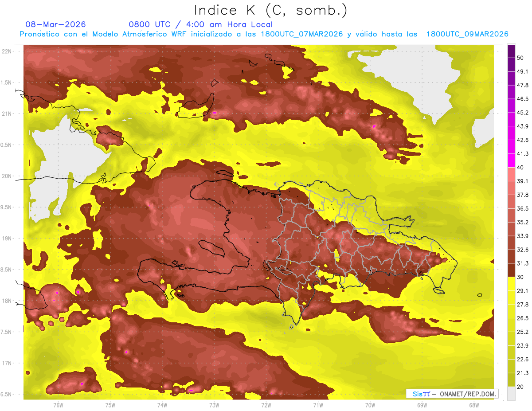Screen dimensions: 532x411
Task: Click the '36.5' colorbar label
Action: click(x=523, y=208)
